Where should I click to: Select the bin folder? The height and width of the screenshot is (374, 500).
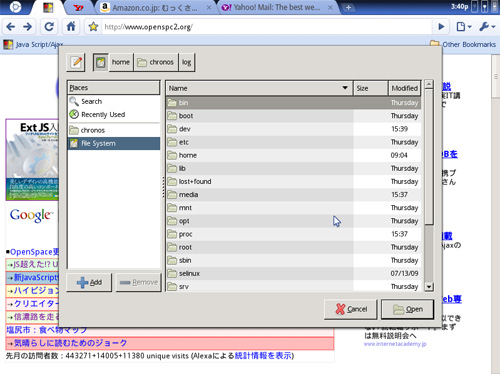coord(293,103)
